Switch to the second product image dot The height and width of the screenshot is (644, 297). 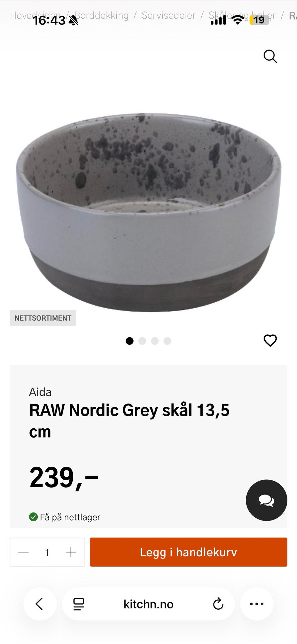(142, 341)
